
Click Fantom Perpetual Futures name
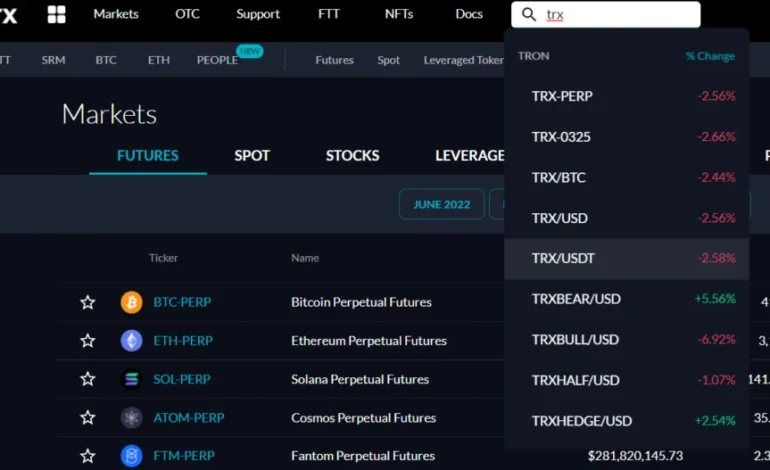[363, 456]
